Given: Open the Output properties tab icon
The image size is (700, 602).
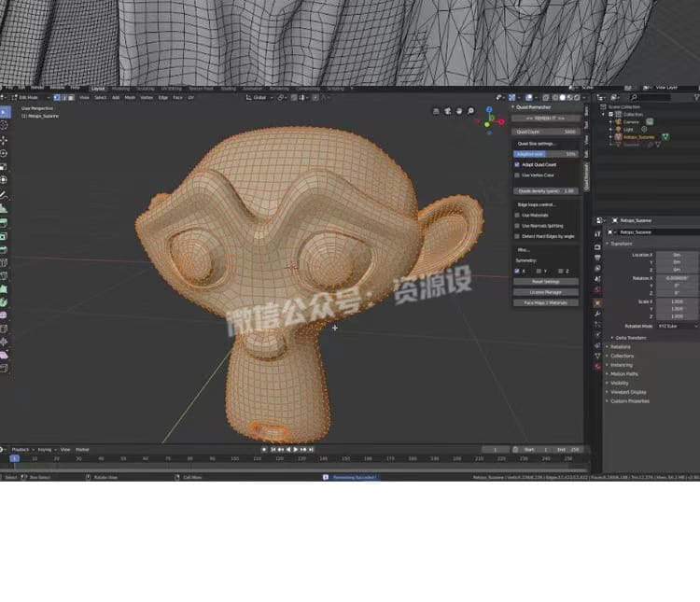Looking at the screenshot, I should pyautogui.click(x=597, y=258).
